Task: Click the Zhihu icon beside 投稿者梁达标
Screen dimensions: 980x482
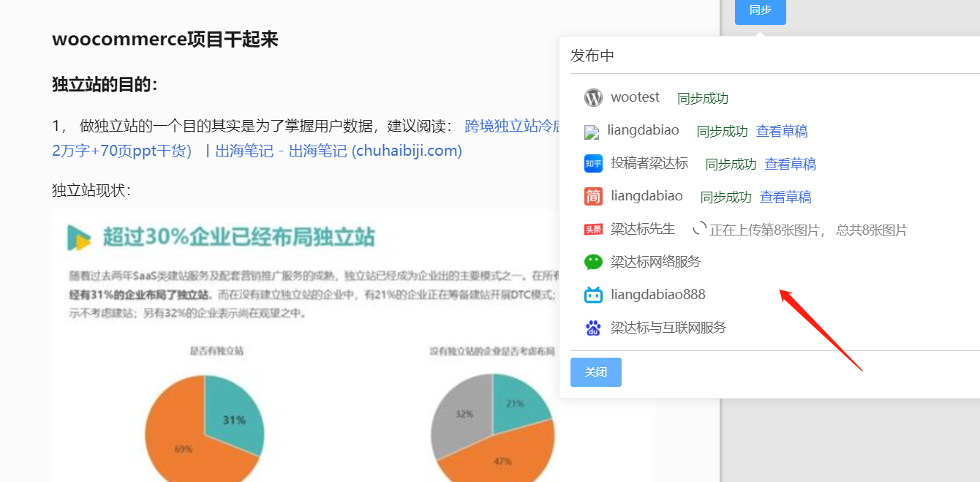Action: [x=593, y=163]
